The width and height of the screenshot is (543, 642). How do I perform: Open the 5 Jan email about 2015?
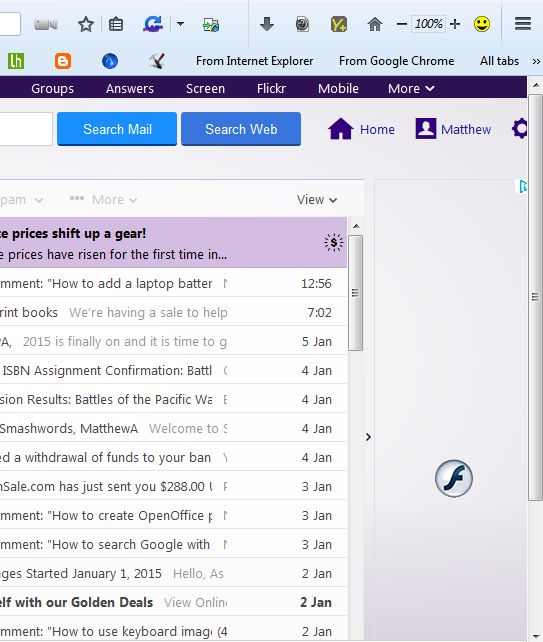[x=173, y=341]
